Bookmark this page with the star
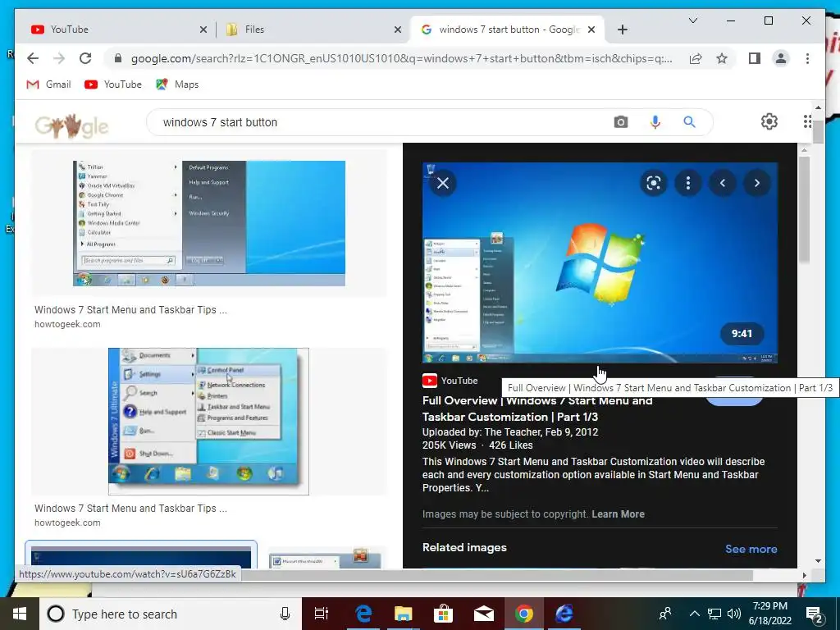The width and height of the screenshot is (840, 630). tap(722, 59)
